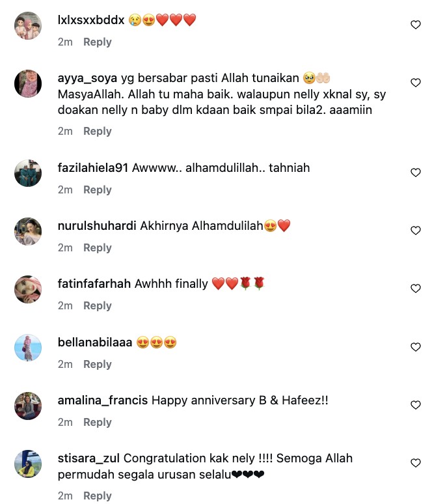Reply to fazilahiela91's tahniah comment
The width and height of the screenshot is (432, 504).
[x=98, y=190]
